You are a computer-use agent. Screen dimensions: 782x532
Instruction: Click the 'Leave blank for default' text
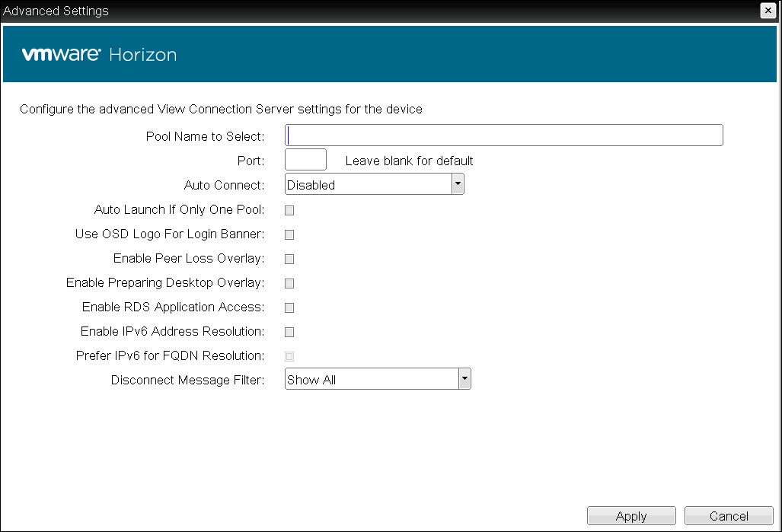(409, 161)
